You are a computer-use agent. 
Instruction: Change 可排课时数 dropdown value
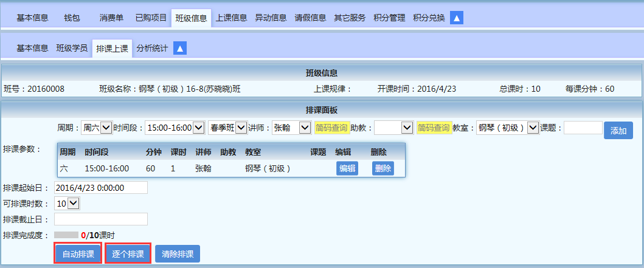point(67,203)
